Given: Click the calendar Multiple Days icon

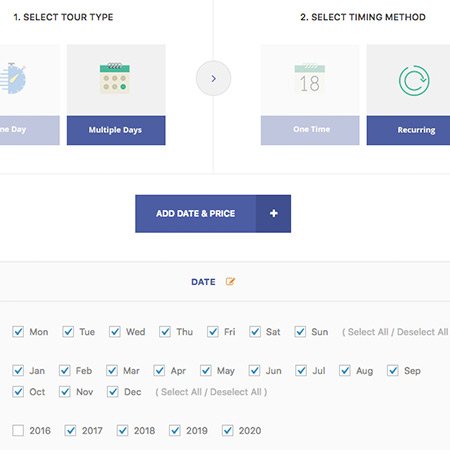Looking at the screenshot, I should [115, 78].
